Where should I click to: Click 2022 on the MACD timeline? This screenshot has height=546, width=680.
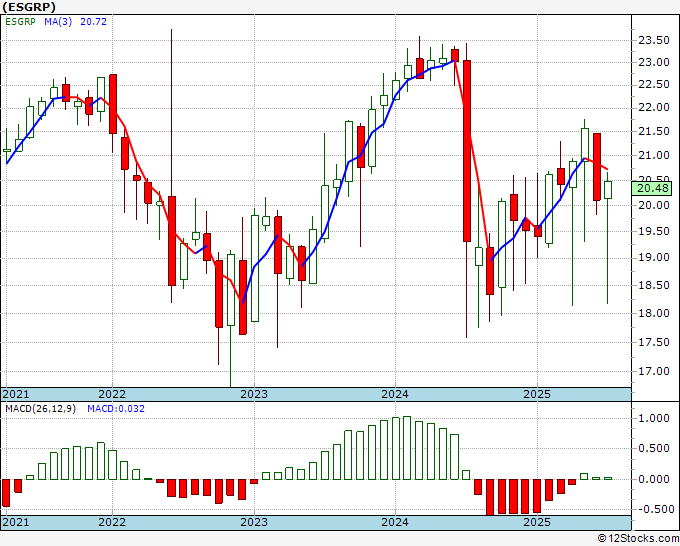pos(112,522)
